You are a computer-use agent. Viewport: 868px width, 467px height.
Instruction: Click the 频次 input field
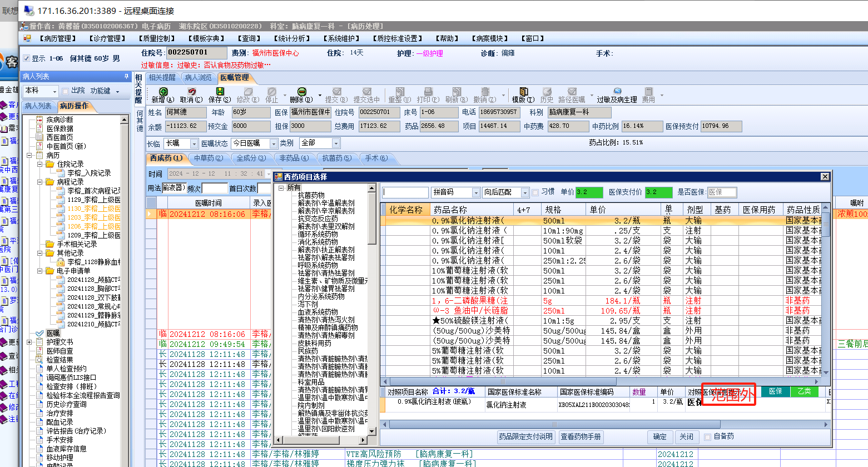(215, 188)
